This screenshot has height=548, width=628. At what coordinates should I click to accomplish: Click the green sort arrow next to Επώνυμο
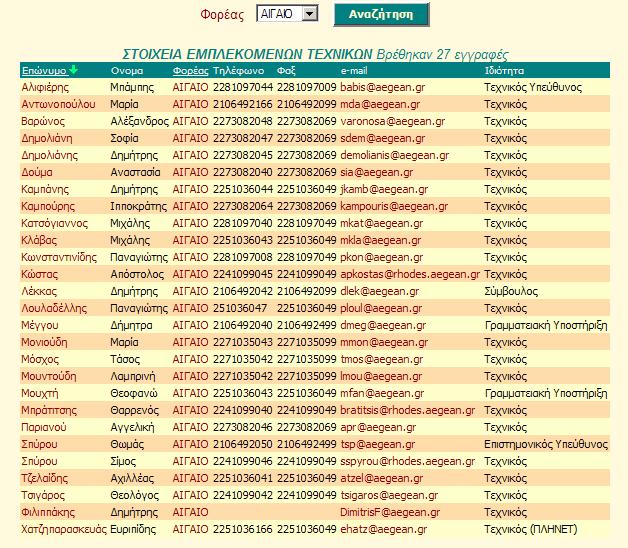click(73, 70)
